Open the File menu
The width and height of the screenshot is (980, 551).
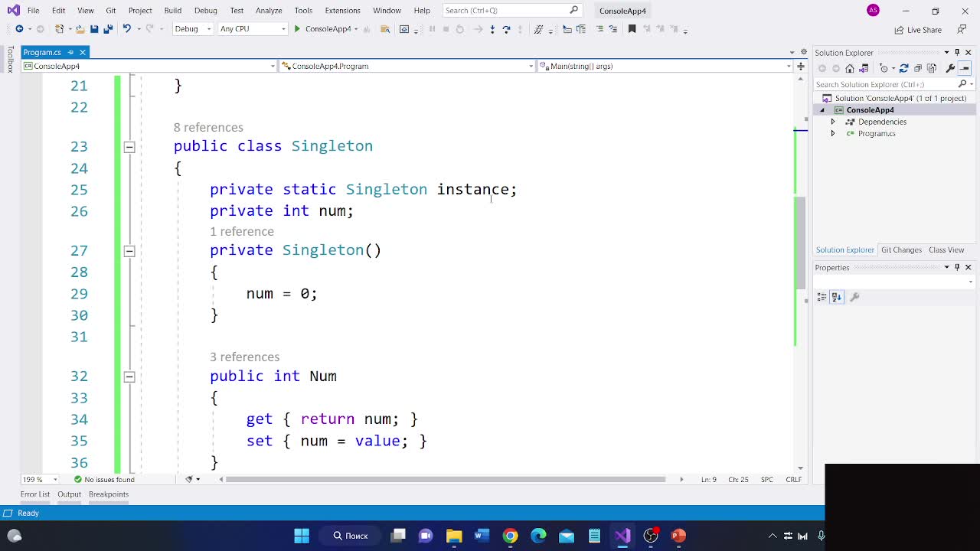[34, 11]
